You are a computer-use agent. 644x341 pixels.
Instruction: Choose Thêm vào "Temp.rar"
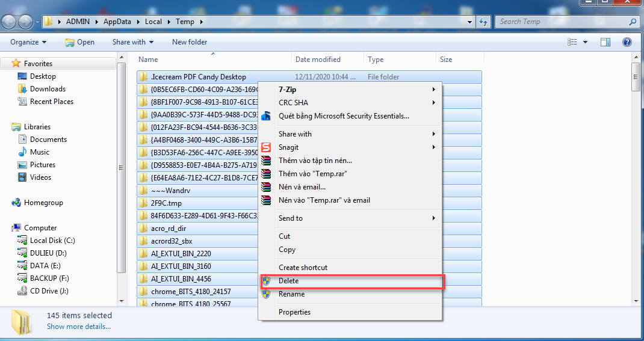click(x=350, y=174)
